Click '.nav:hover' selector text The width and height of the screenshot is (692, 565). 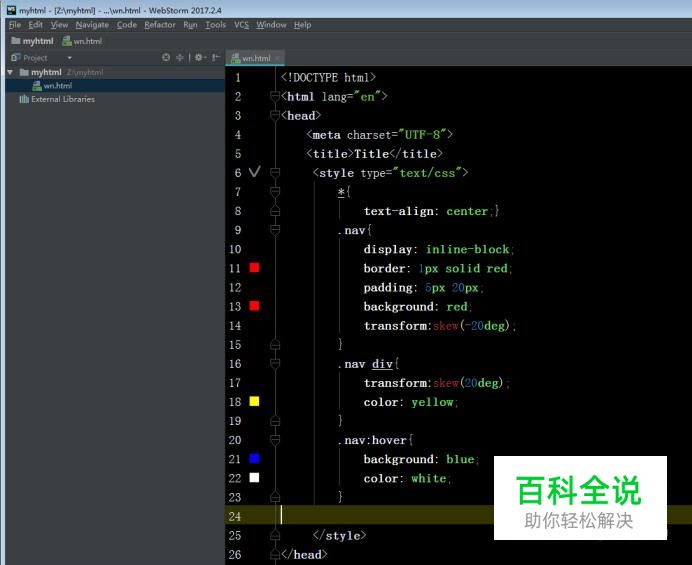coord(372,441)
